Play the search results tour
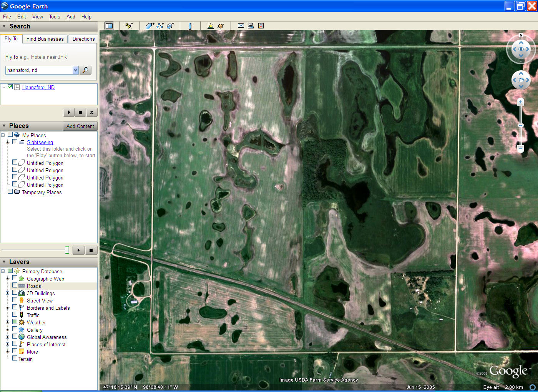Screen dimensions: 538x392 [69, 112]
